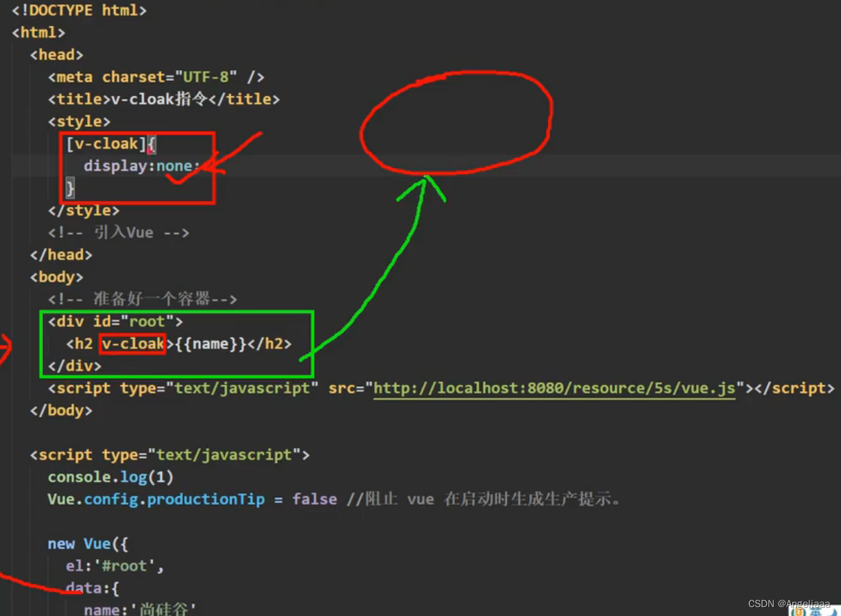Click the opening <style> tag

click(x=79, y=121)
